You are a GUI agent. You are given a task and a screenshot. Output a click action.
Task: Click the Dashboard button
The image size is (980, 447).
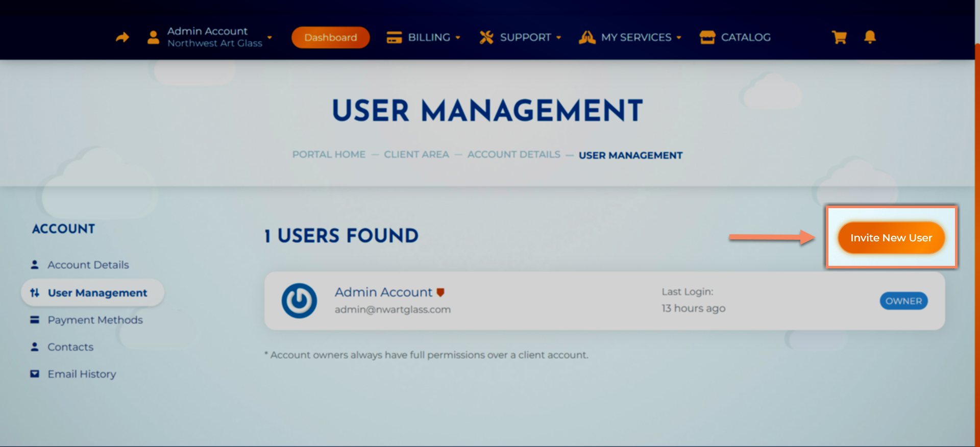[330, 37]
